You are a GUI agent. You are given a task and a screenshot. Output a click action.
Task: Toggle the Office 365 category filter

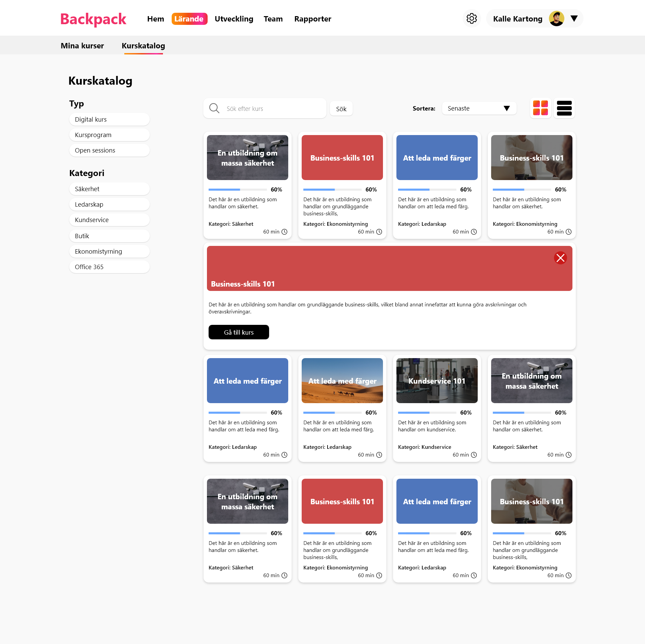(x=109, y=267)
